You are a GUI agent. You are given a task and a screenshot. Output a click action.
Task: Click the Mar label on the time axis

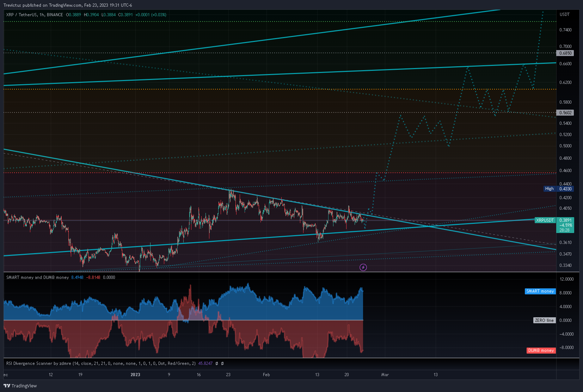(385, 375)
